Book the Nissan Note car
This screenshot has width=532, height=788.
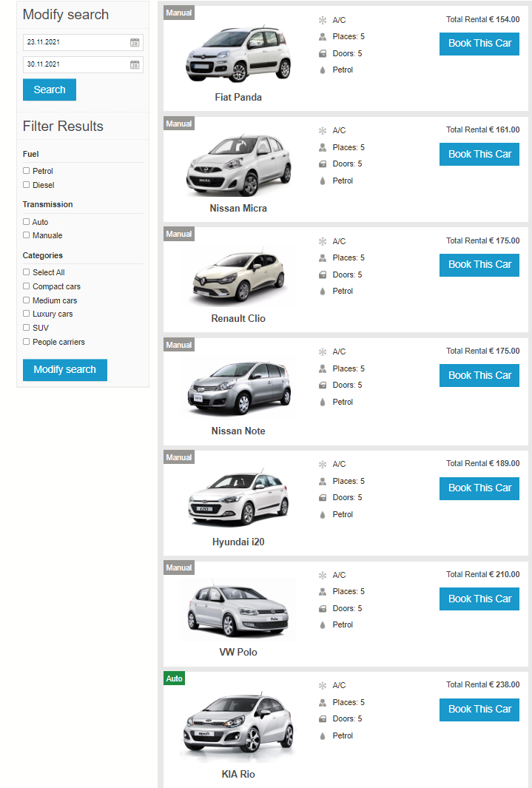point(479,375)
